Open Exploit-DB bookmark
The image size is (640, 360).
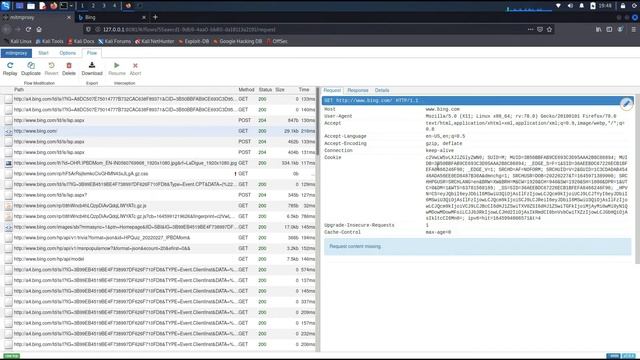(193, 41)
